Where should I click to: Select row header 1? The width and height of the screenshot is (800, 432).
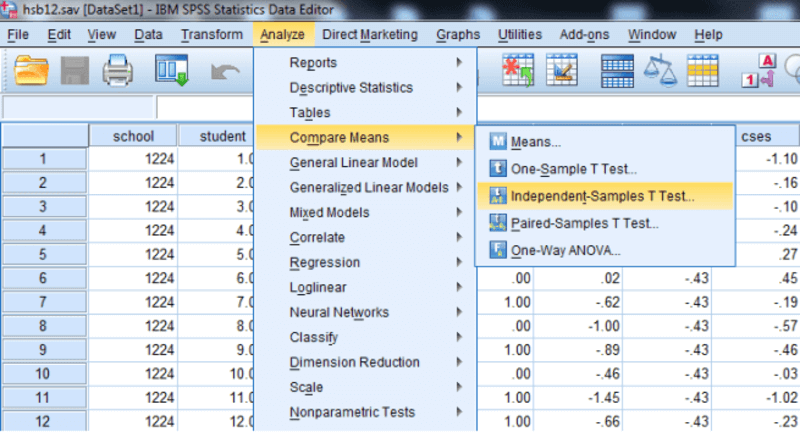pyautogui.click(x=44, y=159)
